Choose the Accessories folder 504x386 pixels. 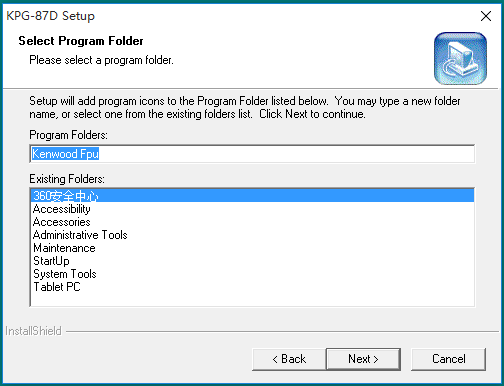click(252, 222)
